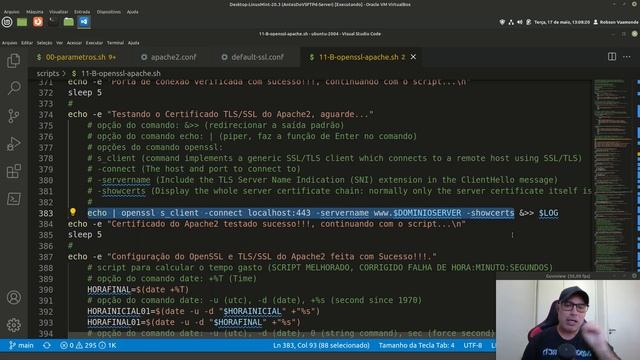The width and height of the screenshot is (640, 360).
Task: Click line number 383 in the gutter
Action: coord(46,213)
